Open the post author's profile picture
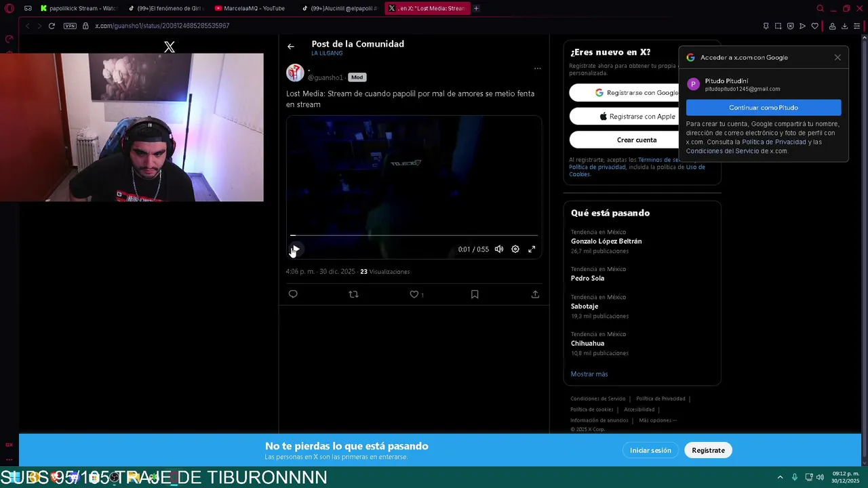This screenshot has height=488, width=868. click(x=295, y=73)
